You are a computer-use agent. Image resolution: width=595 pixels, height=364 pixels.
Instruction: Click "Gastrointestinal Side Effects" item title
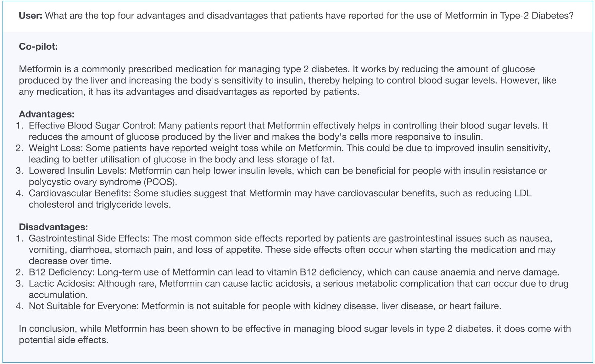click(89, 238)
